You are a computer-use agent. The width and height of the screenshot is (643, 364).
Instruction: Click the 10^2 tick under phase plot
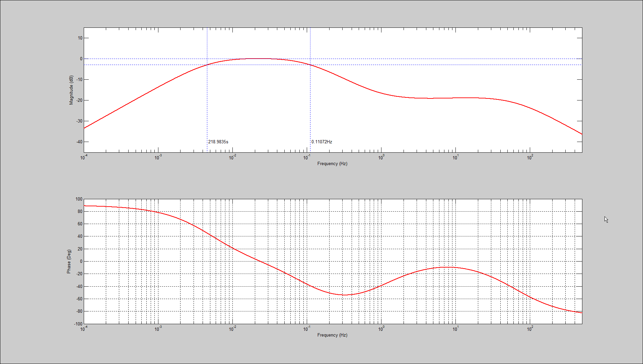(530, 329)
